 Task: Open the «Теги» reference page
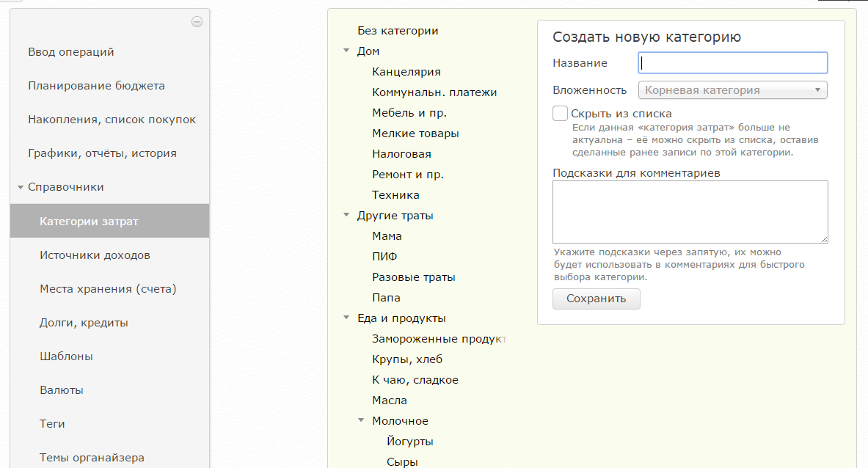(50, 423)
